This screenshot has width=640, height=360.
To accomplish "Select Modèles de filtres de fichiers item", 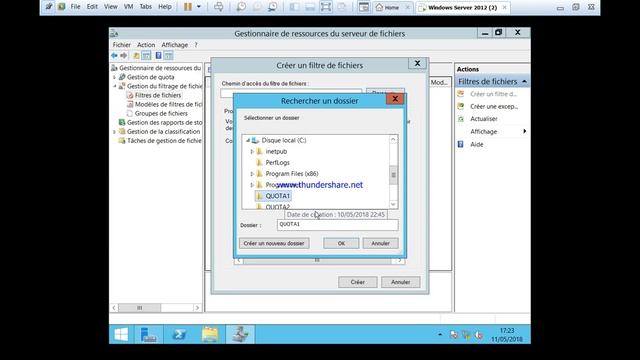I will pos(168,104).
